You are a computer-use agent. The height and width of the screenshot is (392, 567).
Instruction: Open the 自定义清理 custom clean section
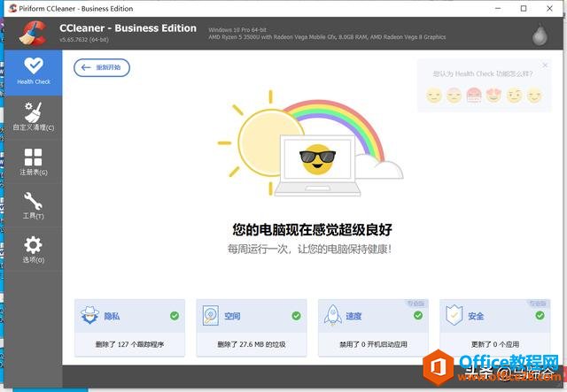[x=33, y=117]
